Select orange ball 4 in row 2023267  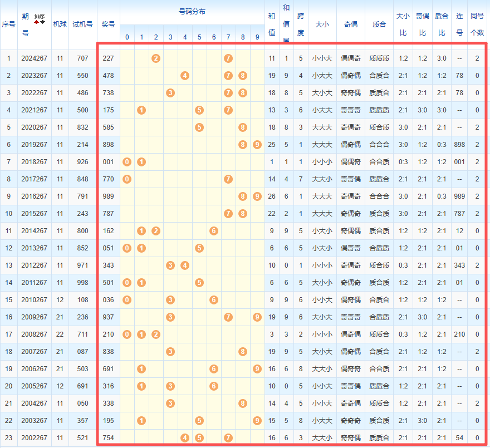(185, 76)
